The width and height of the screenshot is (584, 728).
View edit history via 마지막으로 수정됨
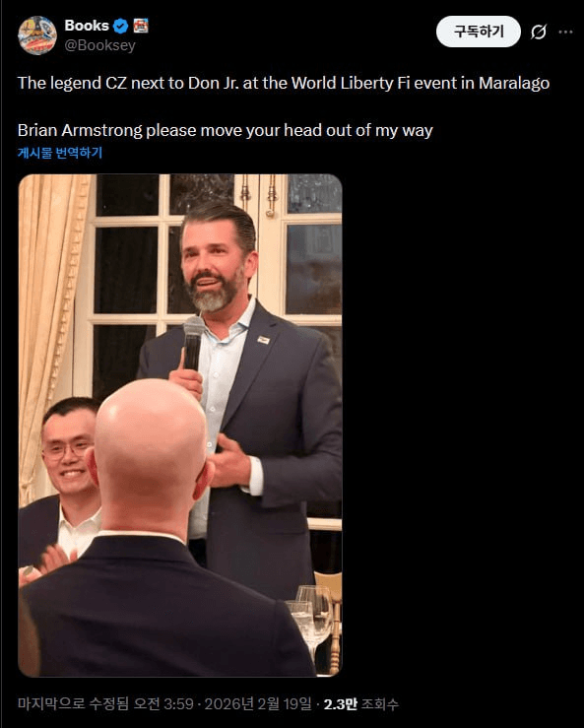coord(73,703)
